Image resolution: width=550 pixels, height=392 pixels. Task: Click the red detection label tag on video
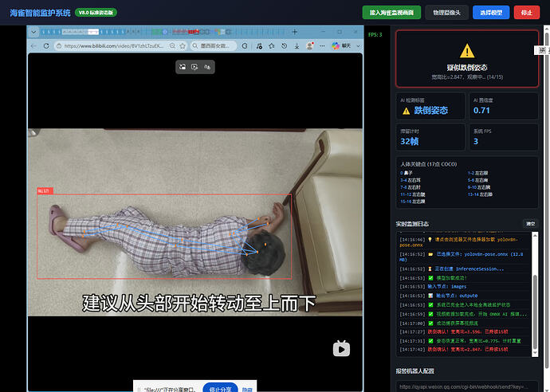click(x=45, y=190)
